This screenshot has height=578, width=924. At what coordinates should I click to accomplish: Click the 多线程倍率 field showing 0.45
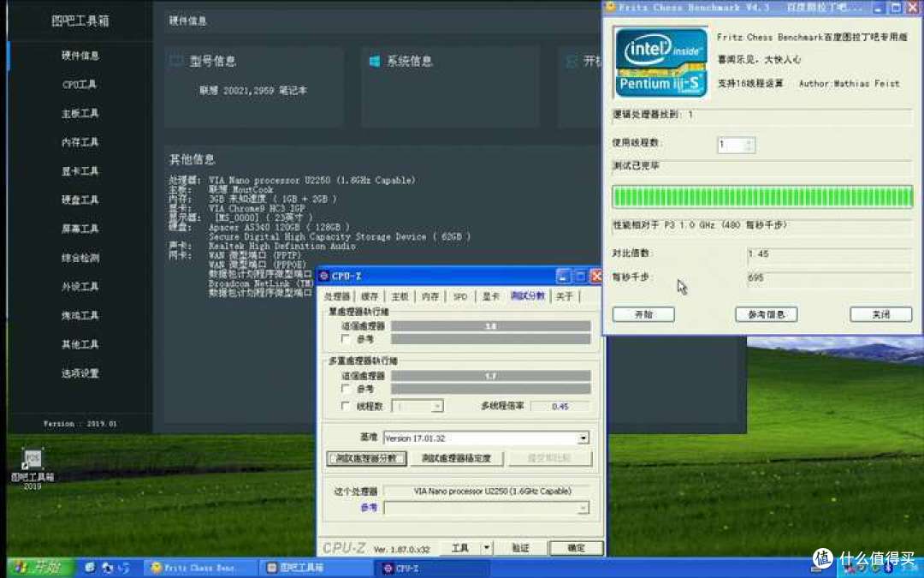[x=560, y=407]
